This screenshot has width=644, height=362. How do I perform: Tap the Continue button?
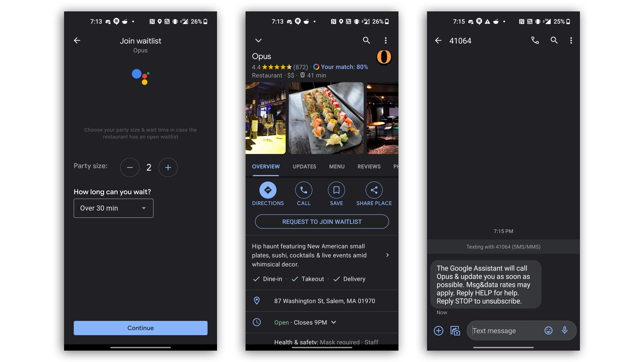141,327
